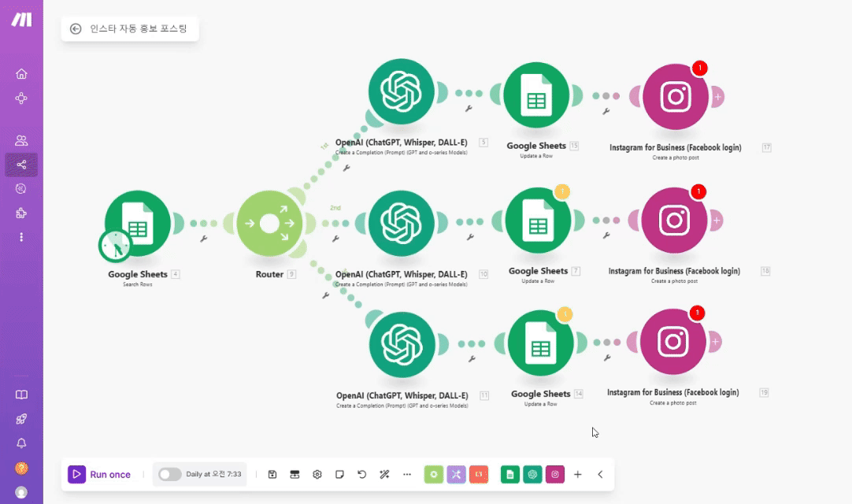Open scenario settings gear icon
Image resolution: width=852 pixels, height=504 pixels.
(317, 474)
